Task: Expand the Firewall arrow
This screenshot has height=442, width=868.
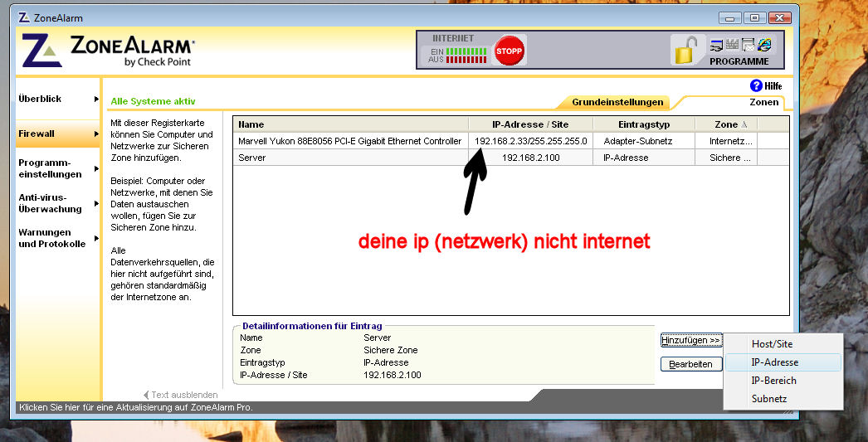Action: click(x=96, y=134)
